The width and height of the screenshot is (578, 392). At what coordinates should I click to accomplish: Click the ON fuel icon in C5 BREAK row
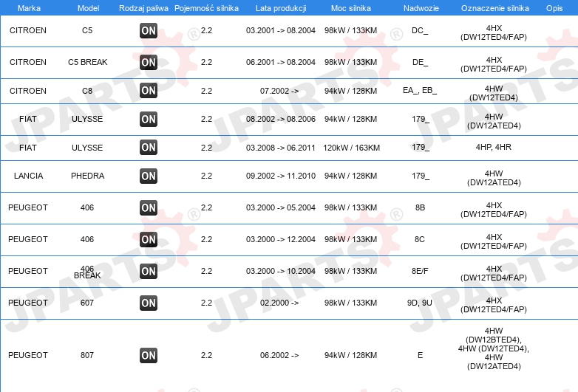pos(149,62)
